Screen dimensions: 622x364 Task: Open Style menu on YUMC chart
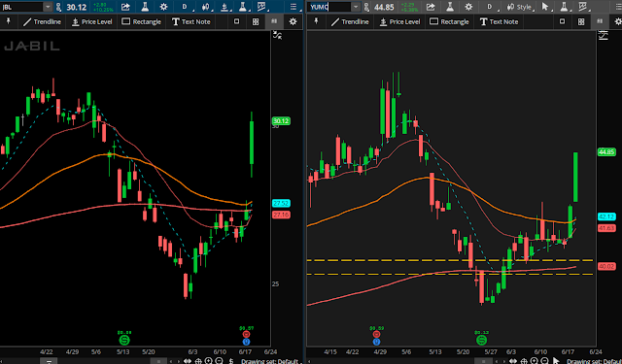(520, 7)
